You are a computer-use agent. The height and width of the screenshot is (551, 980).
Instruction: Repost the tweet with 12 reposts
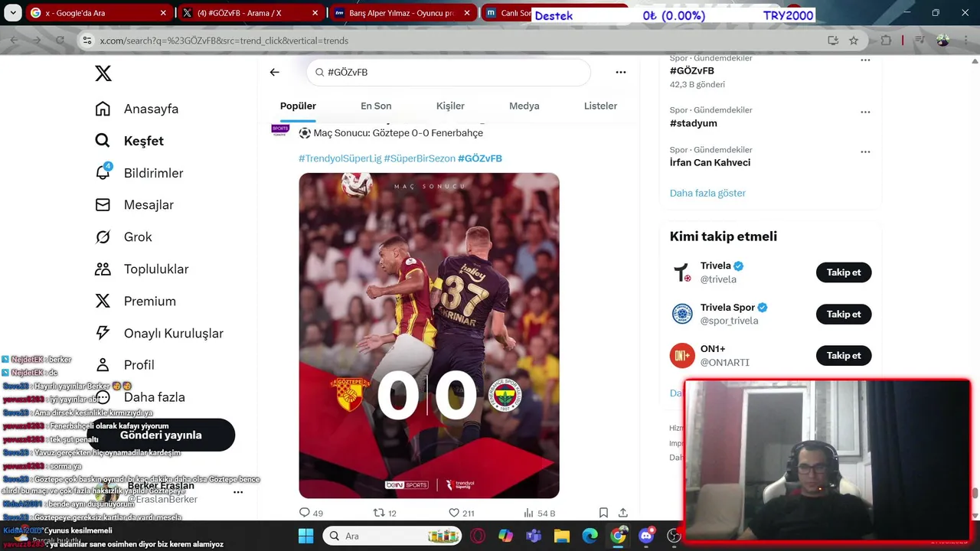(x=384, y=513)
